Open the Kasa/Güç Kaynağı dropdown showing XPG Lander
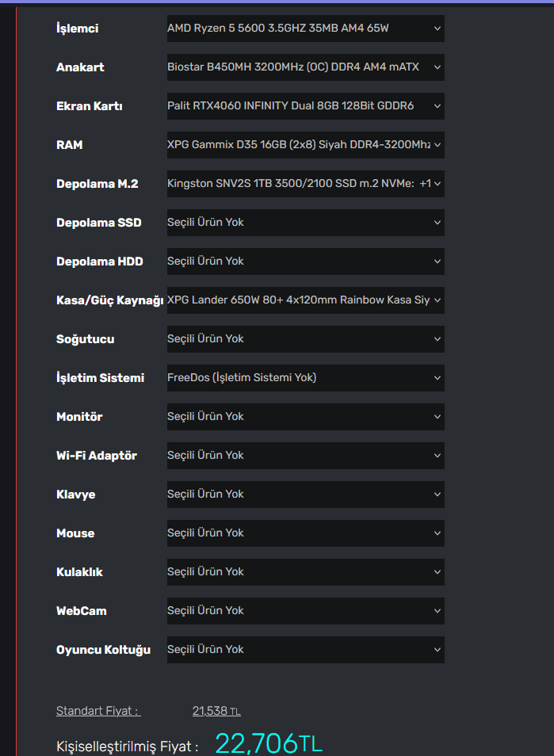This screenshot has width=554, height=756. pyautogui.click(x=306, y=300)
